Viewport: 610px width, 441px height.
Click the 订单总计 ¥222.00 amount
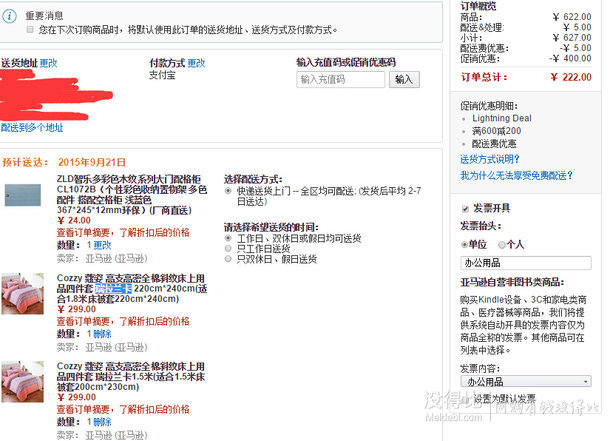click(x=571, y=77)
